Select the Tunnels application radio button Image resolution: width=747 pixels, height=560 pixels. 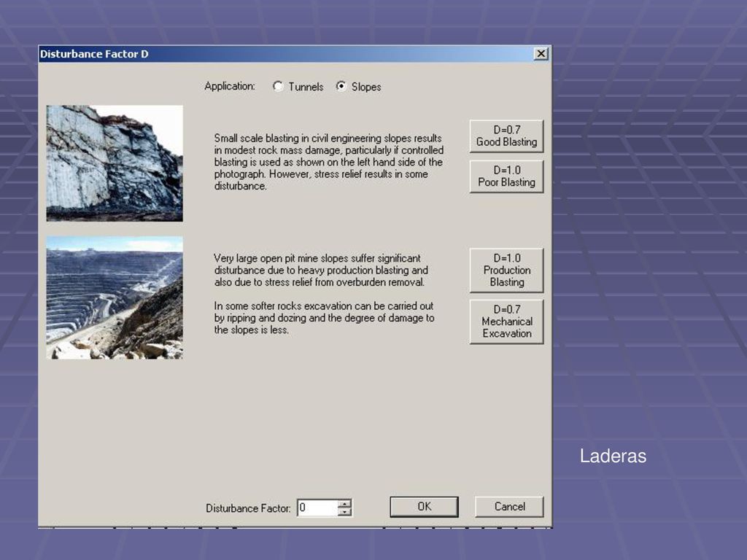(x=278, y=87)
